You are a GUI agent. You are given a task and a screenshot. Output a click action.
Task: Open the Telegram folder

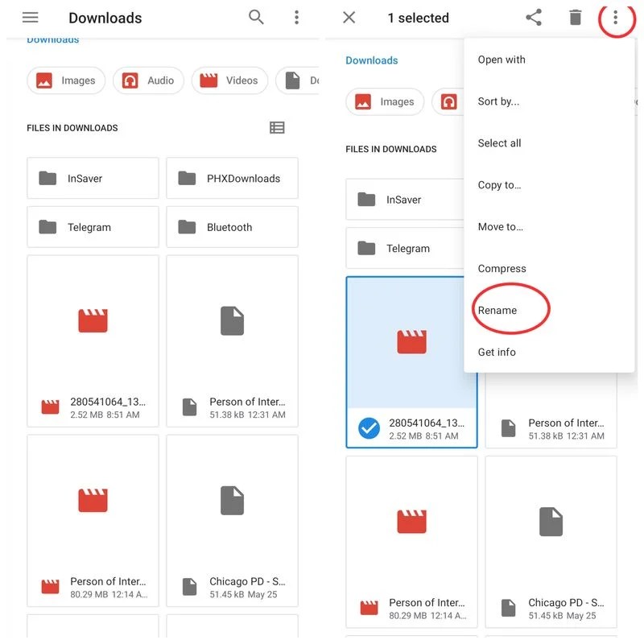pyautogui.click(x=92, y=227)
